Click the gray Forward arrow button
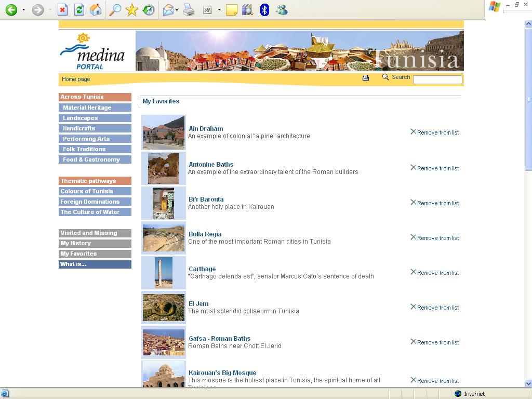The image size is (532, 399). (x=37, y=9)
